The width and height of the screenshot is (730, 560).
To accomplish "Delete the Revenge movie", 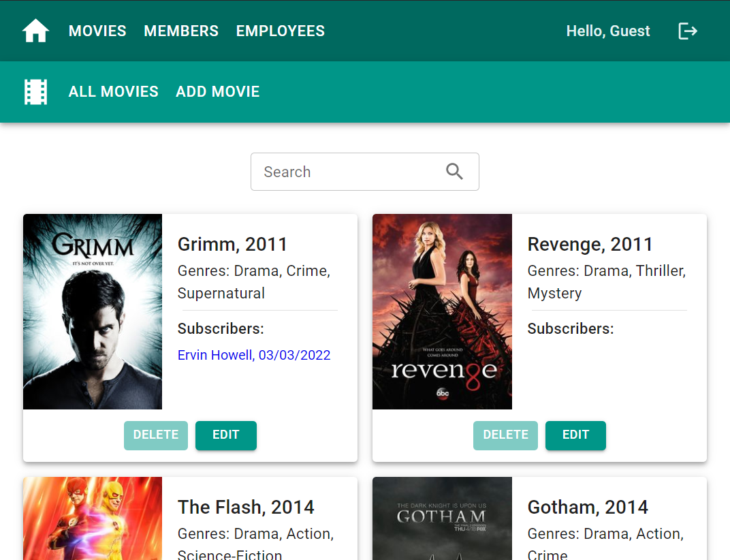I will 505,435.
